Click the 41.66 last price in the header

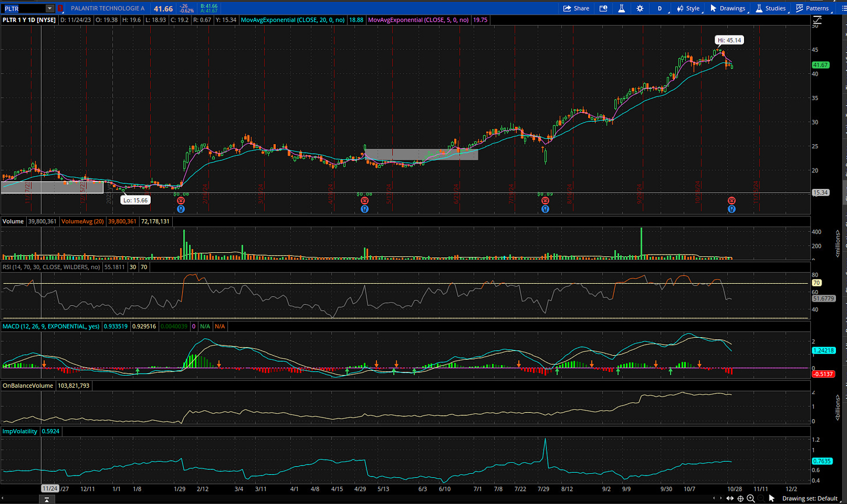pos(163,8)
